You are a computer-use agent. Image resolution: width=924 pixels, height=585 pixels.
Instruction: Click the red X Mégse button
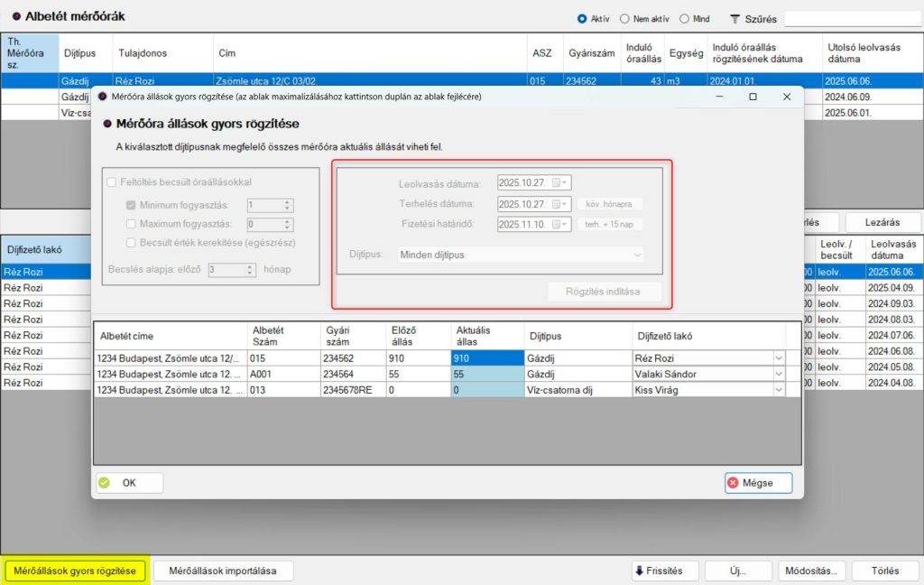click(x=758, y=483)
